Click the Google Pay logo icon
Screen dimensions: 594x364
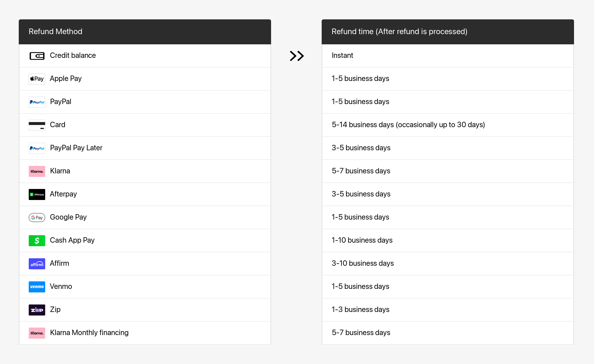coord(37,217)
